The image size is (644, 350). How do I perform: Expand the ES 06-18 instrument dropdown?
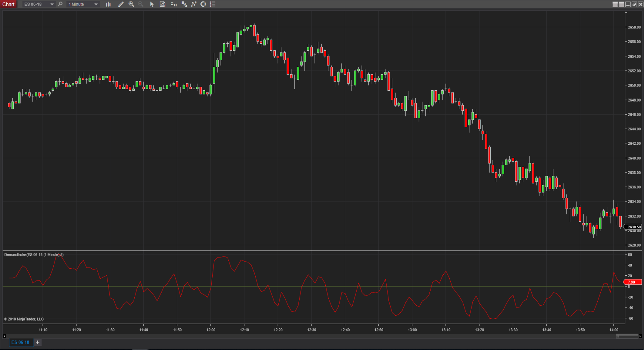click(x=52, y=4)
